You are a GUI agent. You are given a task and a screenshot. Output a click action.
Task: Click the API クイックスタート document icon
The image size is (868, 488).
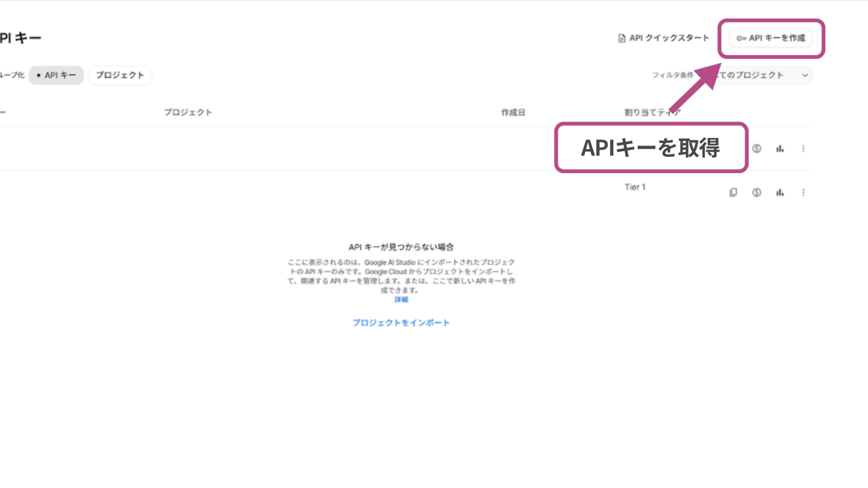coord(621,38)
